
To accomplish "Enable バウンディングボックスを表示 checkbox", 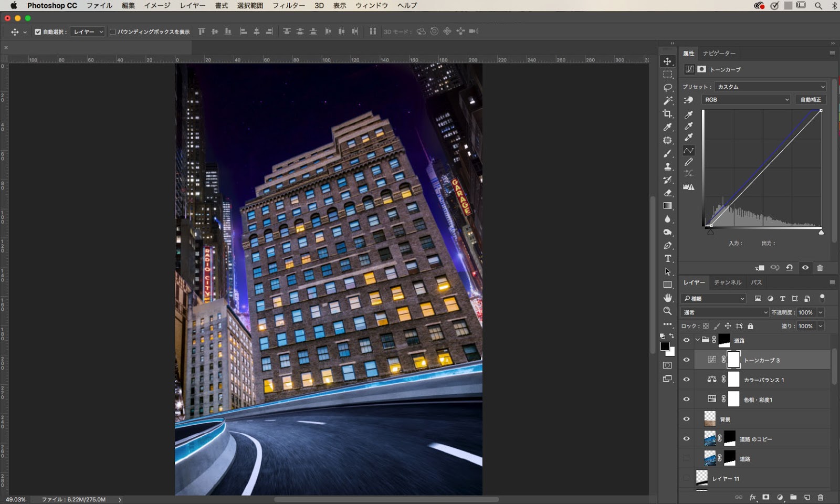I will 112,32.
